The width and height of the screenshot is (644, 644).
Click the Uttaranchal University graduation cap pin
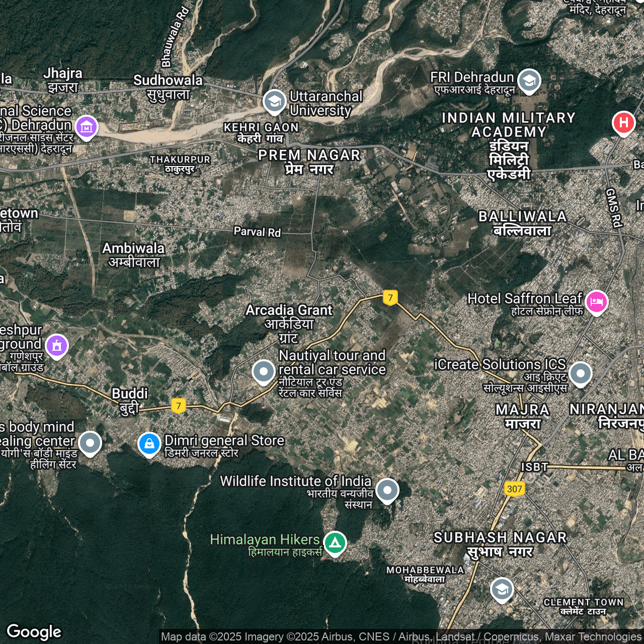point(274,102)
